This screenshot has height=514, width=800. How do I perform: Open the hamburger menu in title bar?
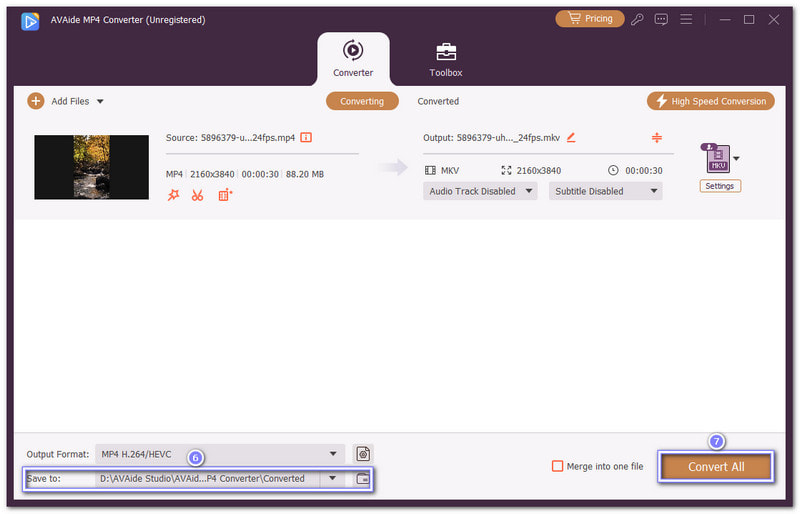coord(686,19)
